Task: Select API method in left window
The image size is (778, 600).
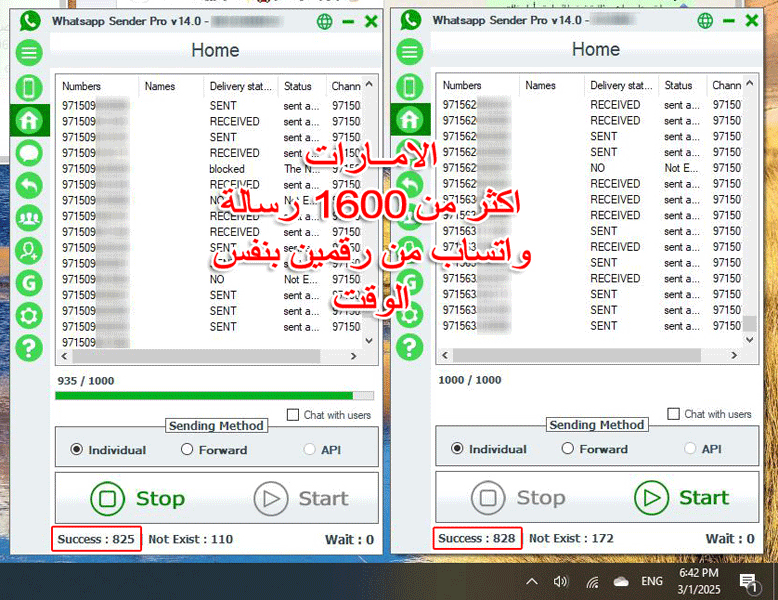Action: click(x=310, y=450)
